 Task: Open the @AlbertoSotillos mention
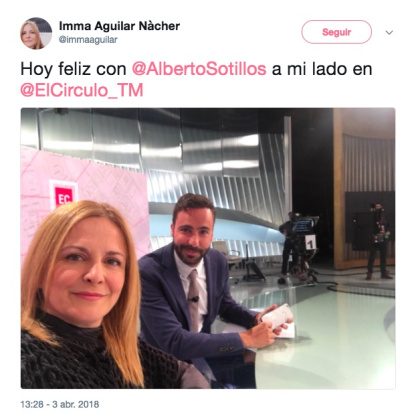(x=199, y=69)
